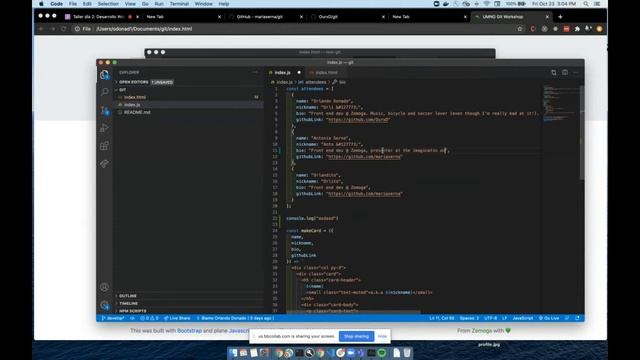Open the Selection menu
This screenshot has height=360, width=640.
point(108,4)
